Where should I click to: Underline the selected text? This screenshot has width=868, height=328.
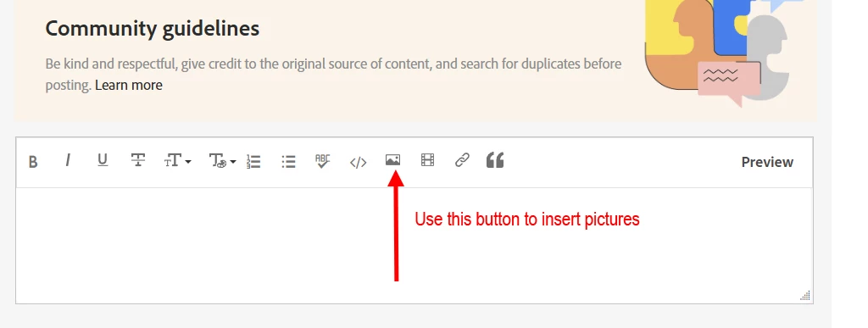pyautogui.click(x=103, y=160)
